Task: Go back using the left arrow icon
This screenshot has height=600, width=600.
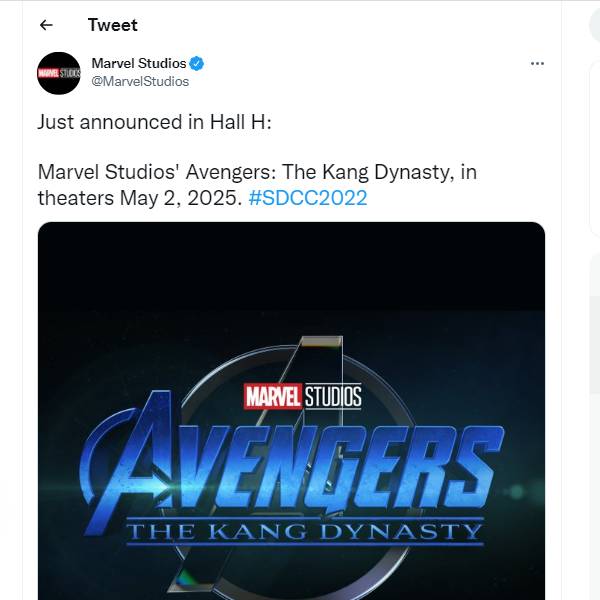Action: [x=46, y=25]
